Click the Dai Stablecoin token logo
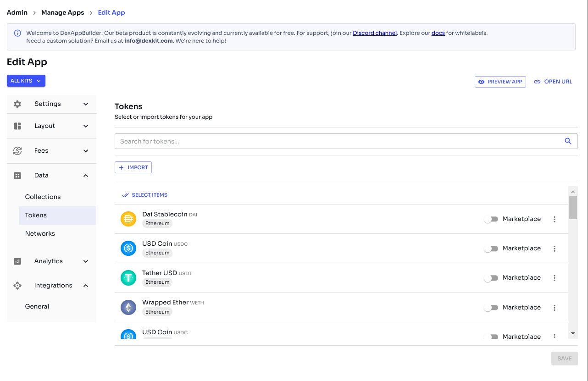588x381 pixels. click(128, 219)
